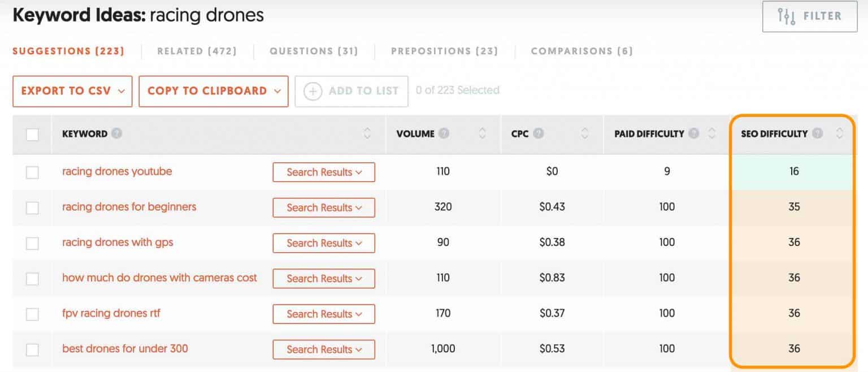Click the help icon beside SEO DIFFICULTY
The width and height of the screenshot is (868, 372).
[818, 133]
